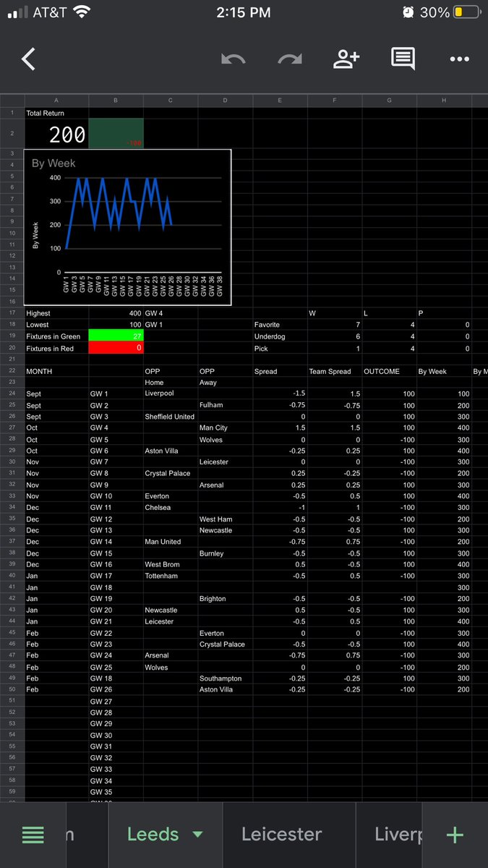Select the dark green cell showing -100
This screenshot has width=488, height=868.
(x=116, y=134)
